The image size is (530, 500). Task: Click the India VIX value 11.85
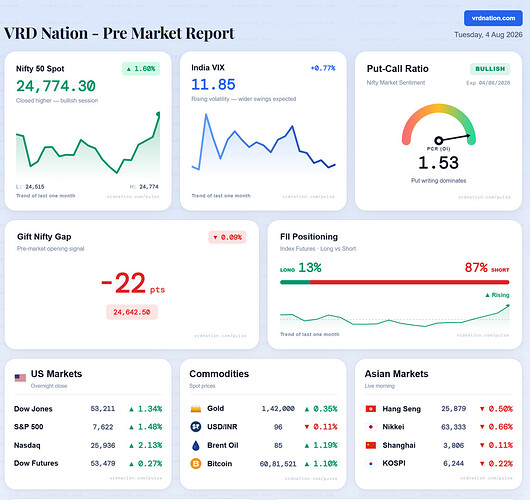213,85
